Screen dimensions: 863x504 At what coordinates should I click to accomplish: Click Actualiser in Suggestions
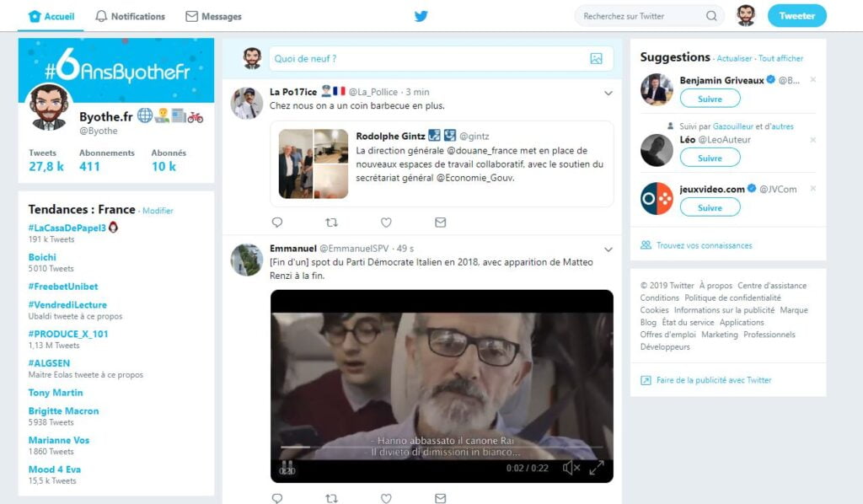(734, 58)
